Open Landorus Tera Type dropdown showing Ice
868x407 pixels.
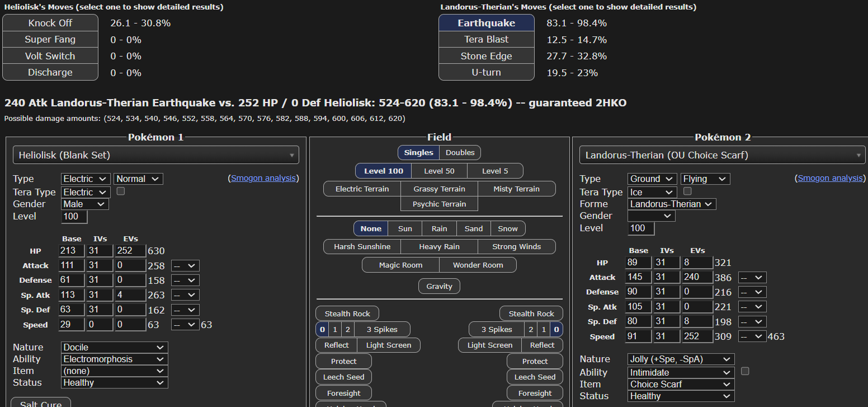point(652,192)
